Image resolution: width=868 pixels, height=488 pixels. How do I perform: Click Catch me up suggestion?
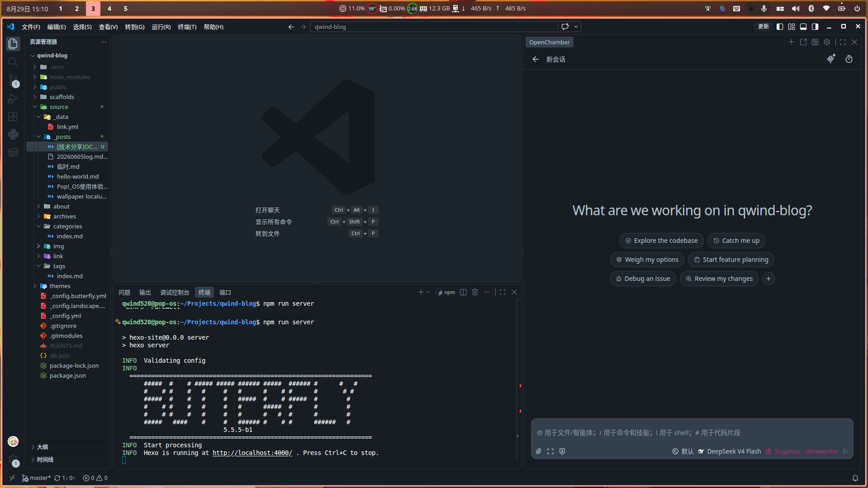736,241
